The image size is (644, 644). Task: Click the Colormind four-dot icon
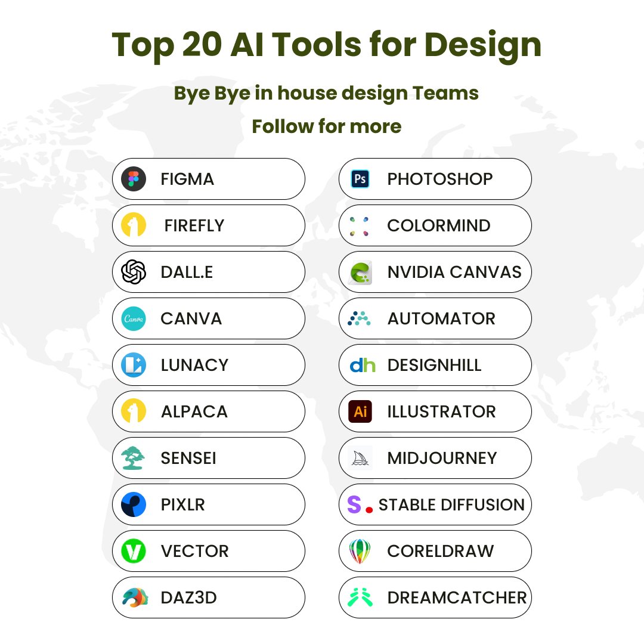pos(360,226)
